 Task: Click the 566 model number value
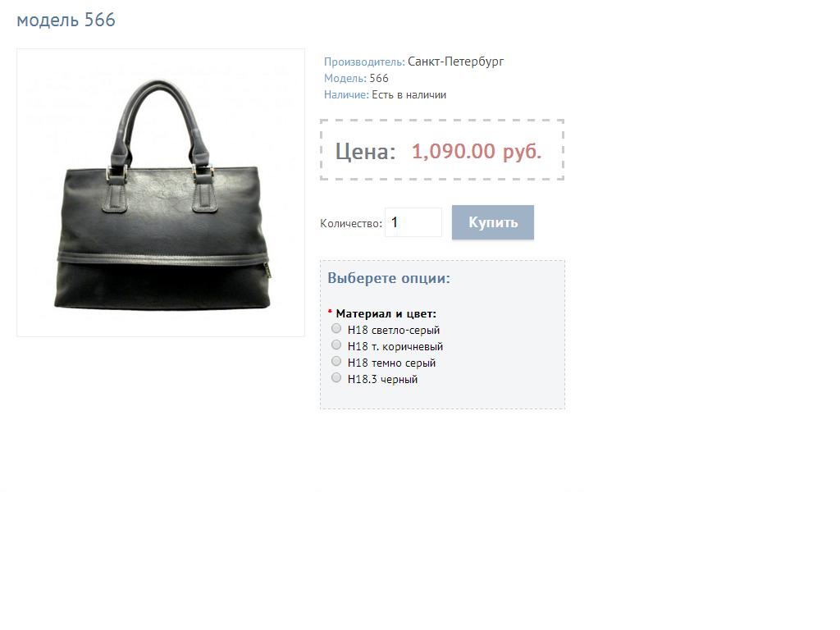pos(379,78)
